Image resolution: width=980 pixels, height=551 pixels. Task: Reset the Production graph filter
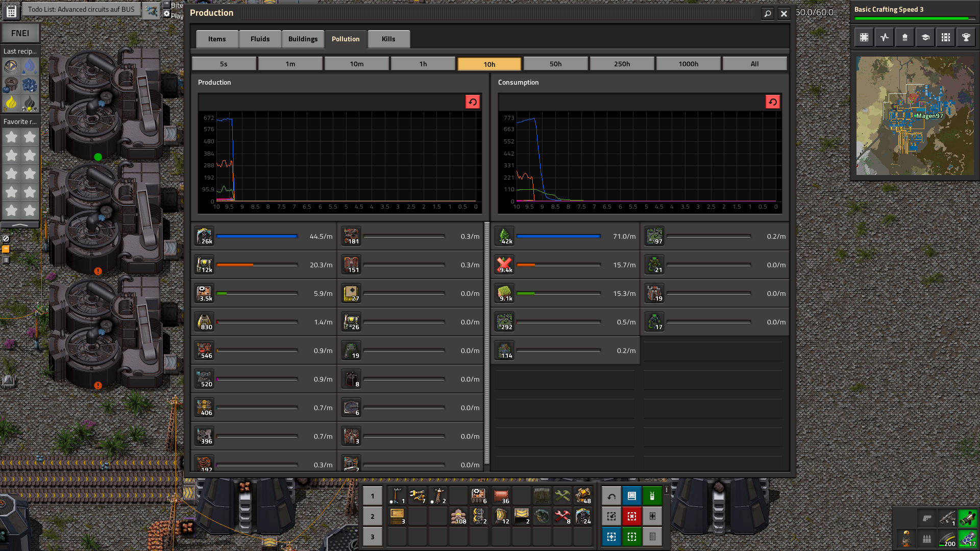pyautogui.click(x=473, y=102)
